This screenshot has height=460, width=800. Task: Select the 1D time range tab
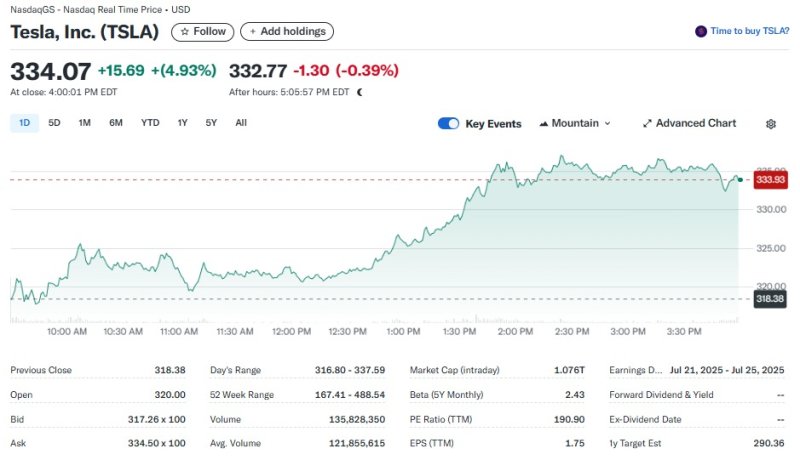click(x=24, y=123)
